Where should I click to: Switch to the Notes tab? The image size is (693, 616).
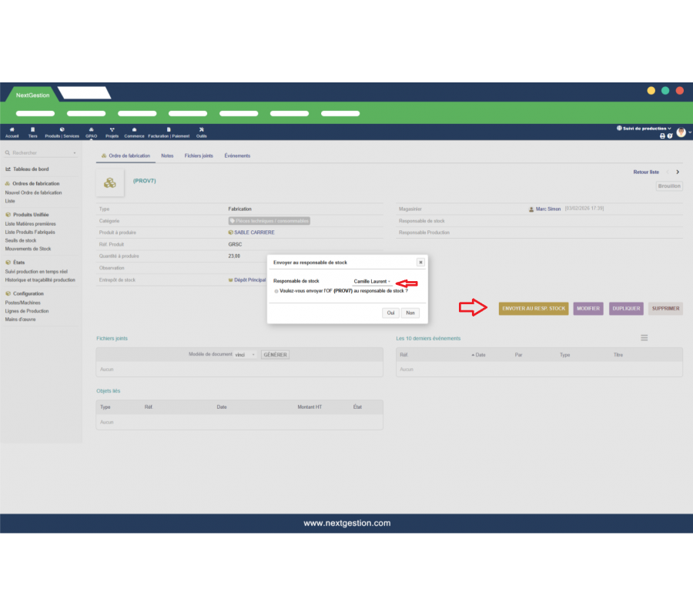[x=167, y=156]
